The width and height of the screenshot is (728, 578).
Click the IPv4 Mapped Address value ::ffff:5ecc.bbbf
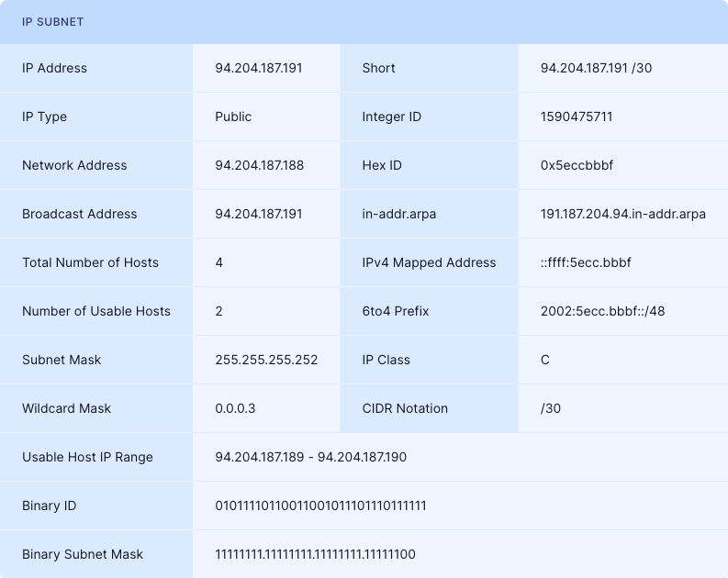click(586, 262)
